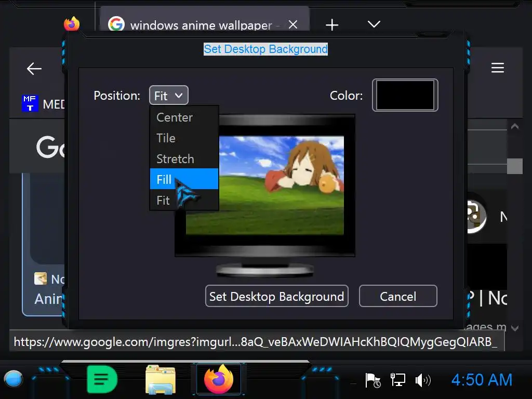Click the page scrollbar thumb
This screenshot has width=532, height=399.
pos(515,166)
